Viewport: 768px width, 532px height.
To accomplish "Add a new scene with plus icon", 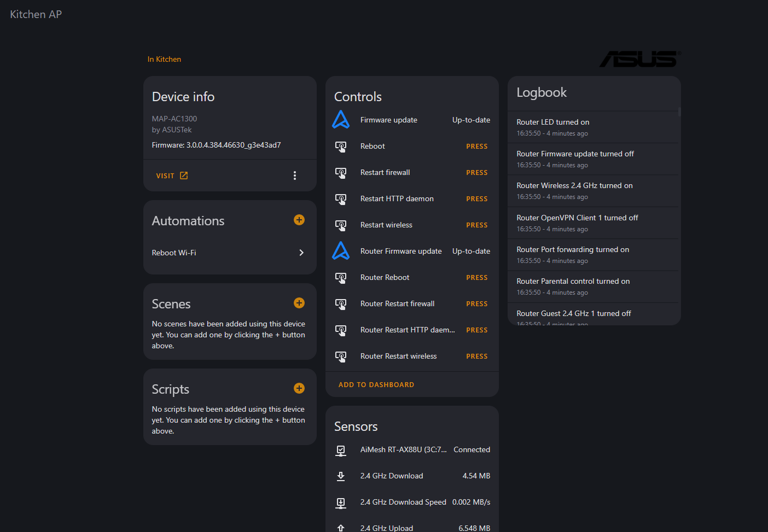I will (x=299, y=303).
